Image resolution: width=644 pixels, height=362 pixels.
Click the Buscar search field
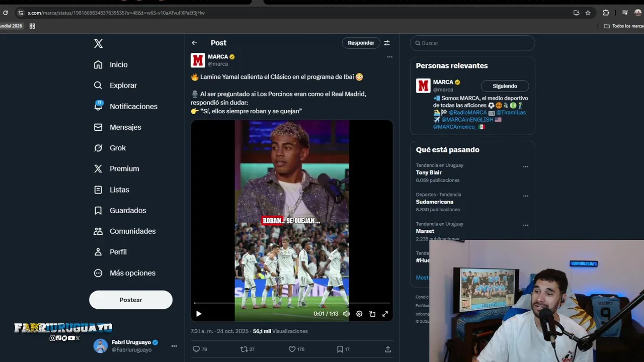(x=472, y=43)
